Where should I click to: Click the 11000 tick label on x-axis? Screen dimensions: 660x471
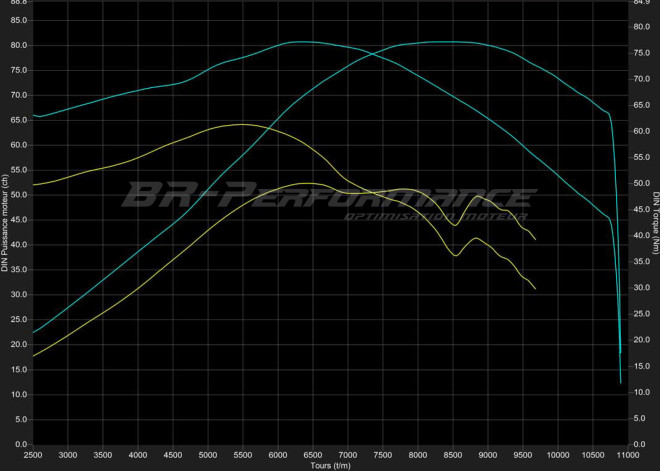[623, 455]
